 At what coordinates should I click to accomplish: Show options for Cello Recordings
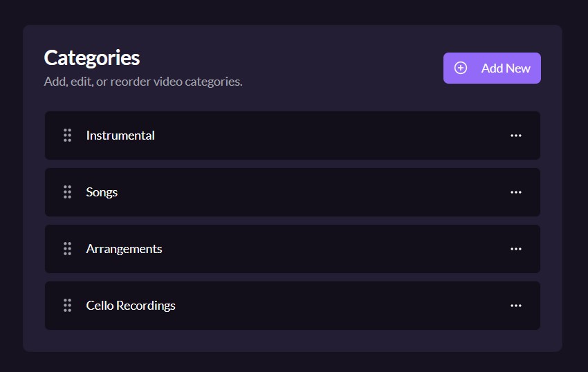[515, 306]
